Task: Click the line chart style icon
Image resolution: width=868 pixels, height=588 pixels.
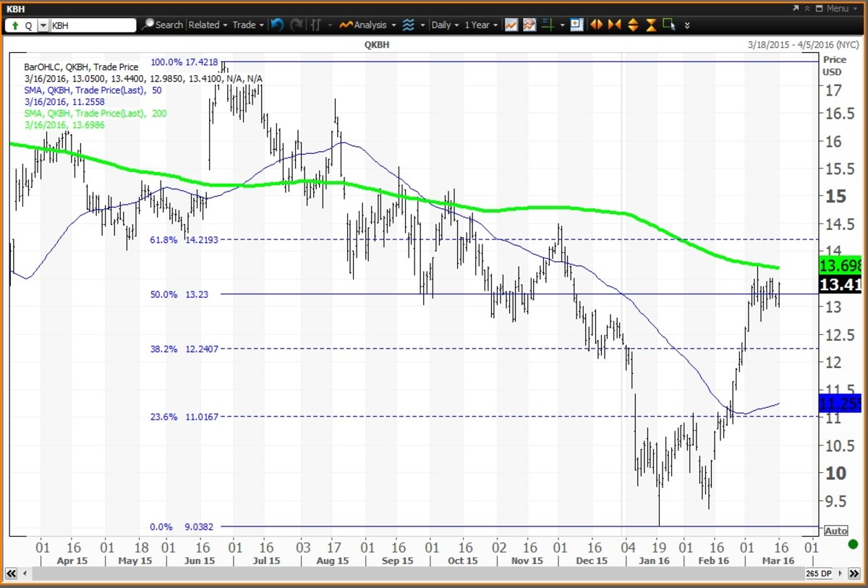Action: [511, 25]
